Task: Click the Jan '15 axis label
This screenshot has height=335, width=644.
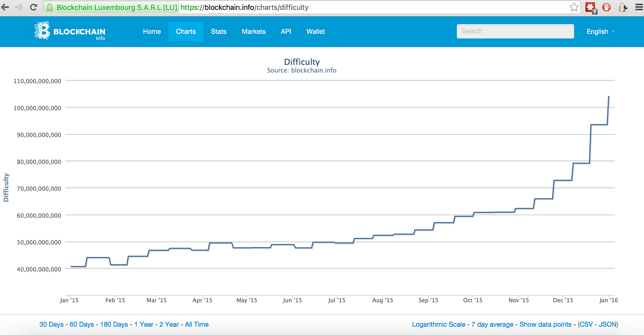Action: tap(69, 301)
